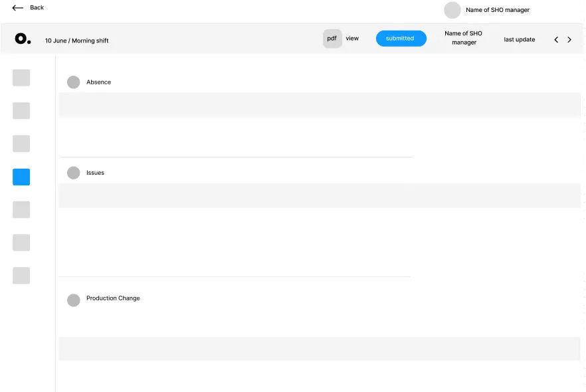Click the blue submitted button
This screenshot has width=586, height=392.
(x=401, y=39)
